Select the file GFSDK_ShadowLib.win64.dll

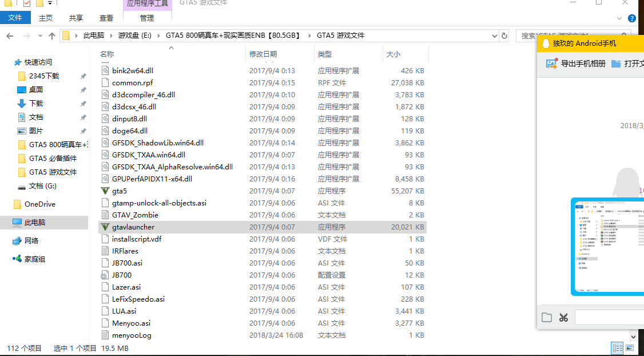pyautogui.click(x=158, y=143)
